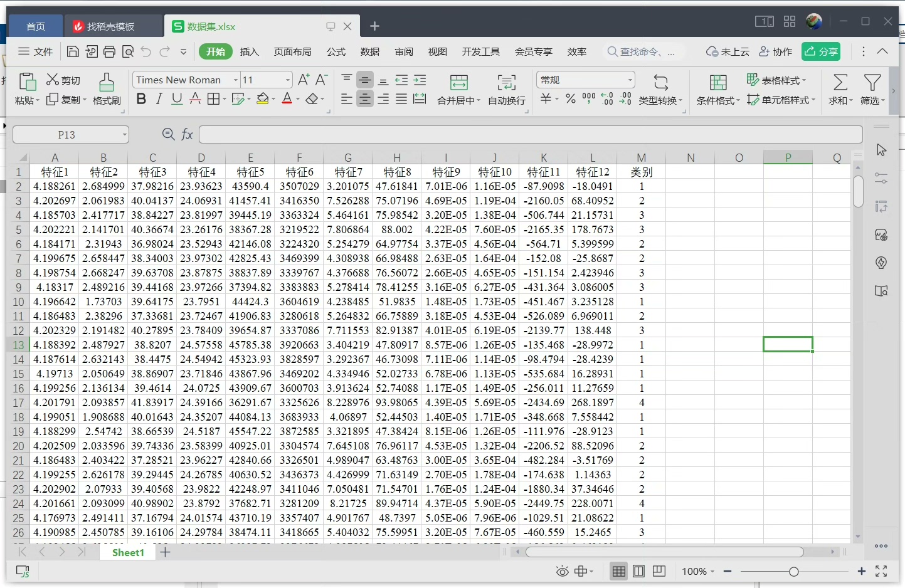The image size is (905, 588).
Task: Open the font name dropdown Times New Roman
Action: (236, 80)
